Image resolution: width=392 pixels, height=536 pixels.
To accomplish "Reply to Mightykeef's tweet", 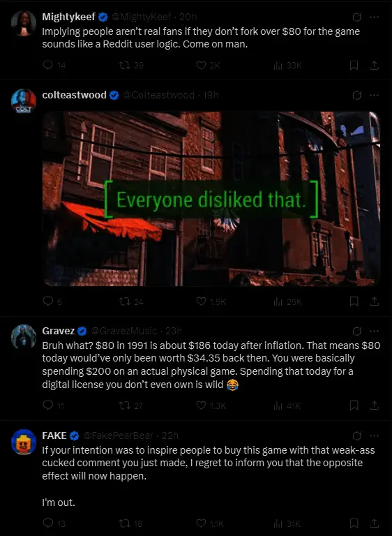I will pyautogui.click(x=47, y=65).
